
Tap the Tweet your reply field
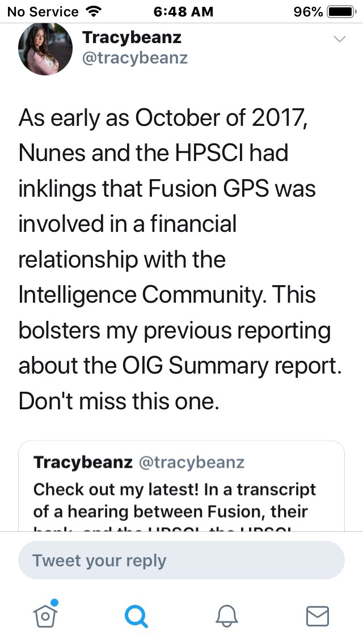pyautogui.click(x=181, y=561)
